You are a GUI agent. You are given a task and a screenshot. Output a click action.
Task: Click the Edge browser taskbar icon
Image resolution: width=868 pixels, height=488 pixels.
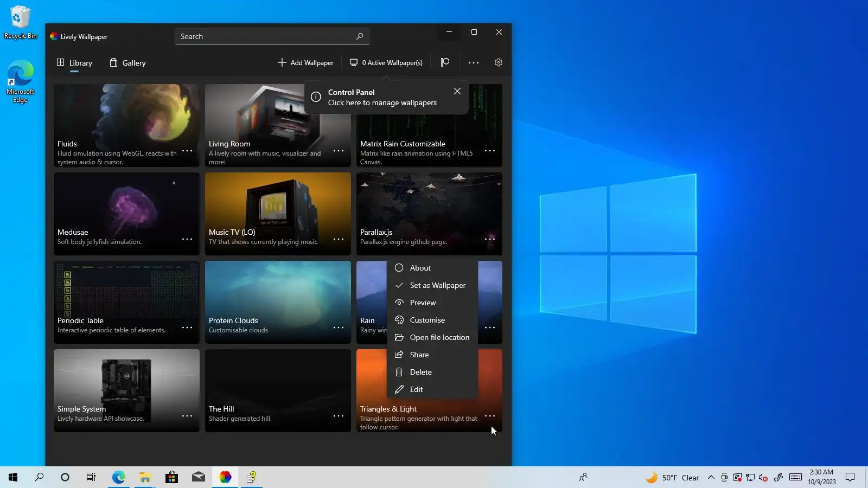coord(118,477)
